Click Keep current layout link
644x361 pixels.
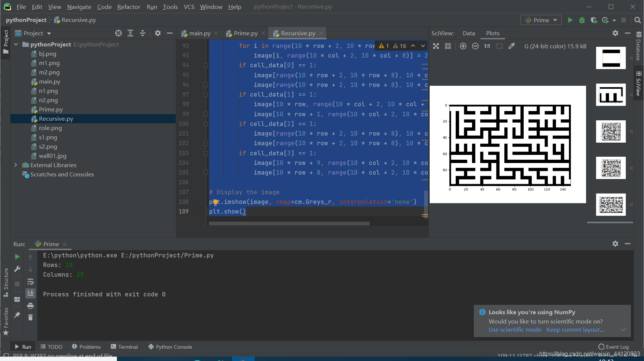tap(575, 330)
